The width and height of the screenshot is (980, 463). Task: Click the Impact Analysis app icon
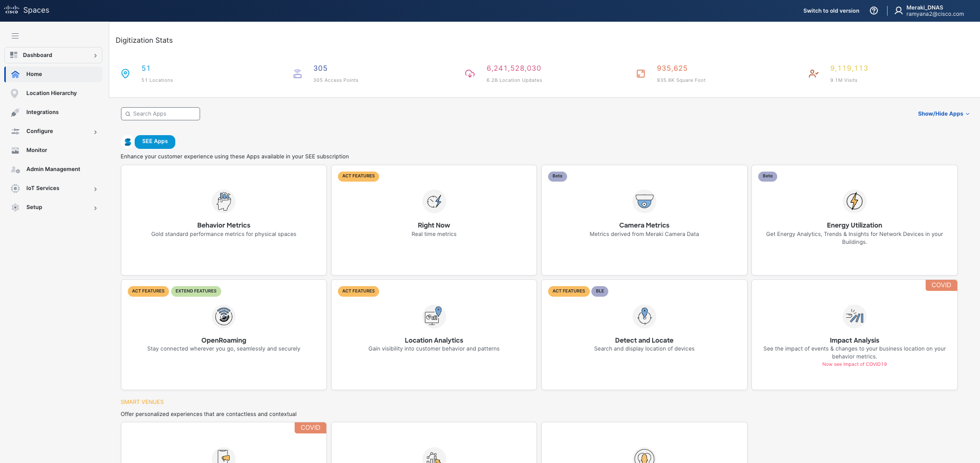(x=854, y=317)
